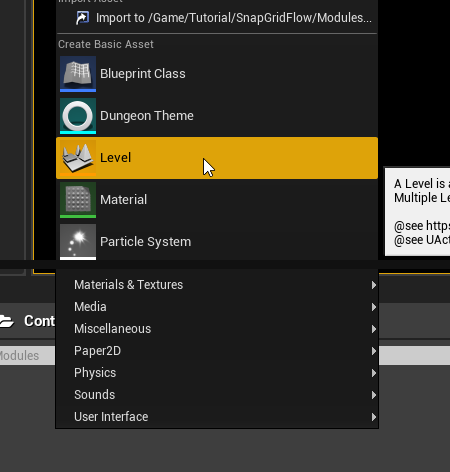The width and height of the screenshot is (450, 472).
Task: Click the import arrow icon
Action: (82, 18)
